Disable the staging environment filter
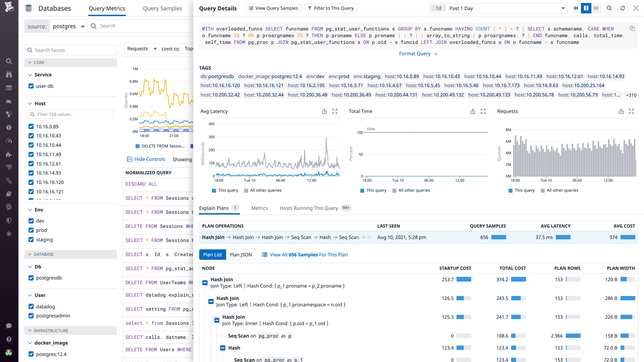This screenshot has height=362, width=644. [31, 240]
